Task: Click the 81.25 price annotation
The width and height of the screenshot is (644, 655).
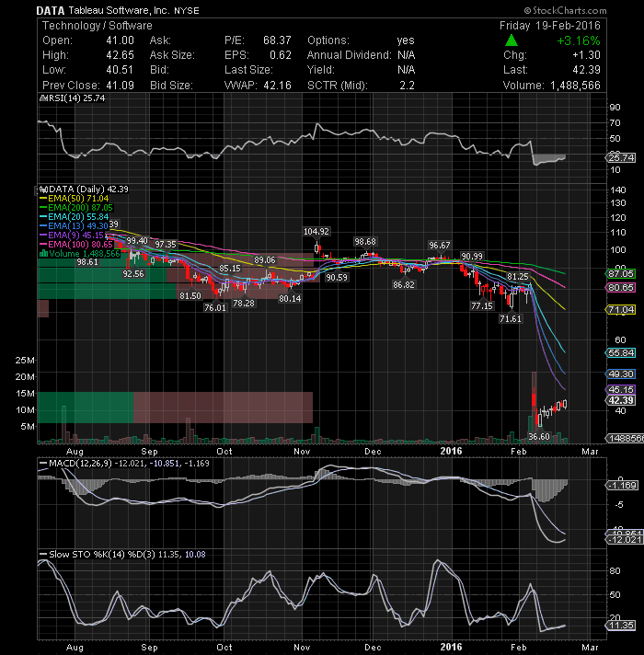Action: [517, 277]
